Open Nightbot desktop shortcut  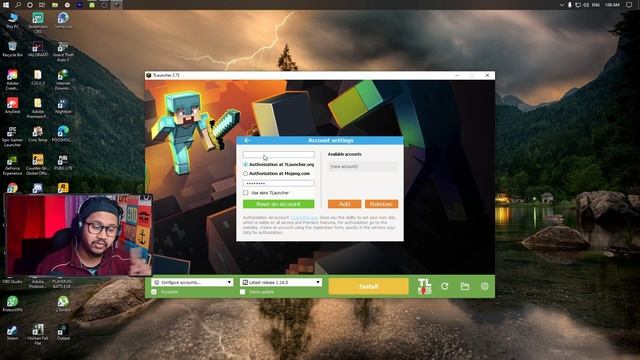63,106
